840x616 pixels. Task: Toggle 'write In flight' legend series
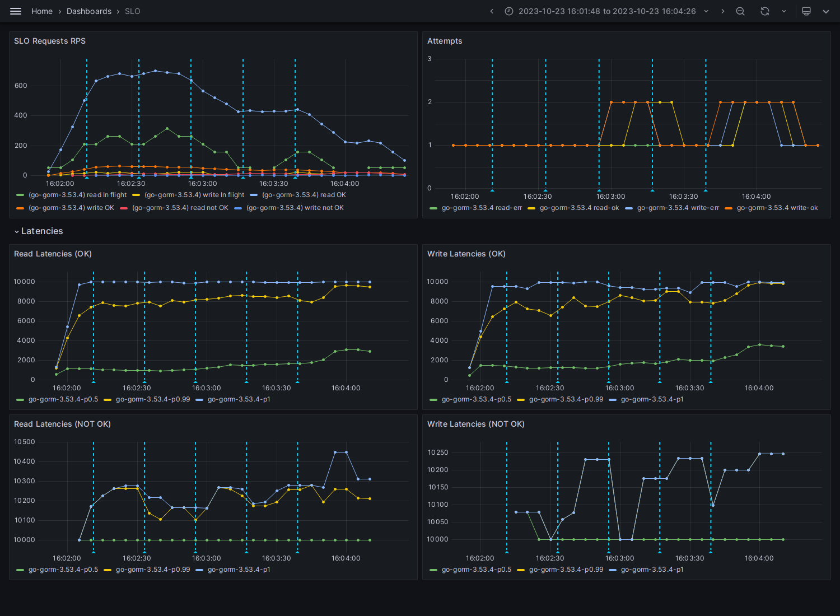click(x=194, y=195)
